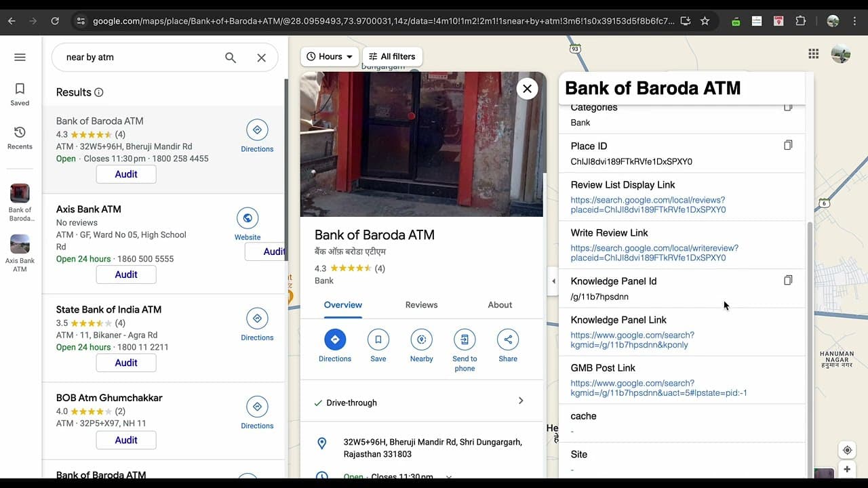The image size is (868, 488).
Task: Open the Google Maps hamburger menu
Action: pyautogui.click(x=20, y=57)
